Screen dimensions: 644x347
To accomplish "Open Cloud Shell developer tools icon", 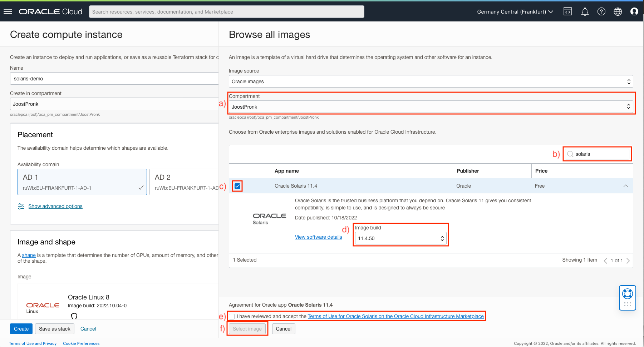I will click(567, 11).
